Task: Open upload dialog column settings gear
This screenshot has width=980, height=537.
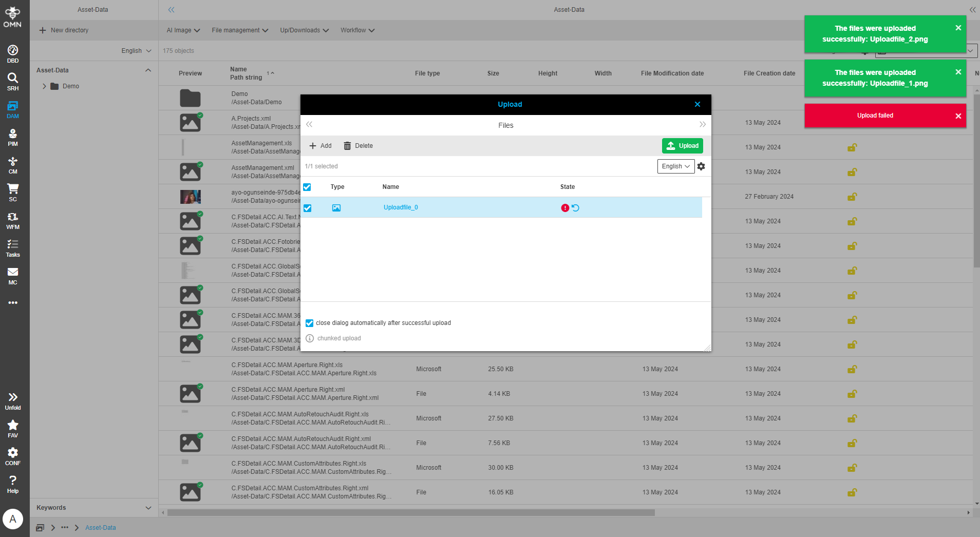Action: [701, 166]
